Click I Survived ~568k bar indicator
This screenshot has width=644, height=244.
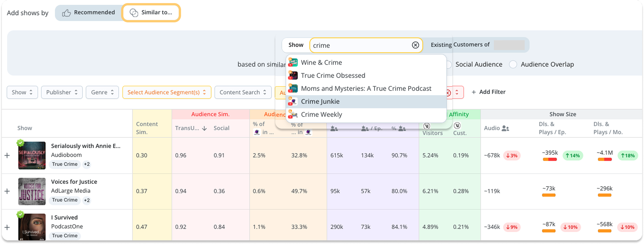(605, 231)
